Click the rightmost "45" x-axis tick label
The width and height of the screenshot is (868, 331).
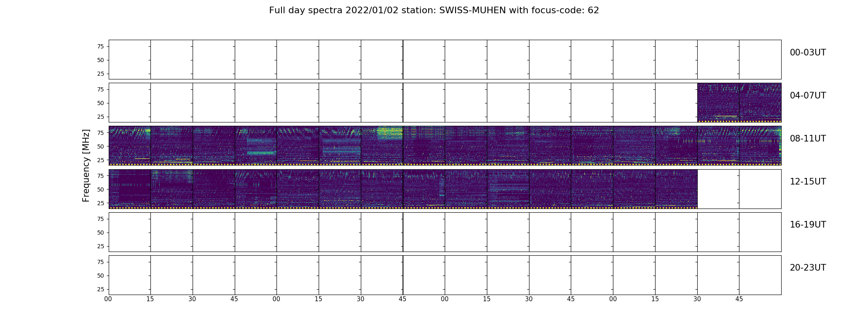point(739,299)
